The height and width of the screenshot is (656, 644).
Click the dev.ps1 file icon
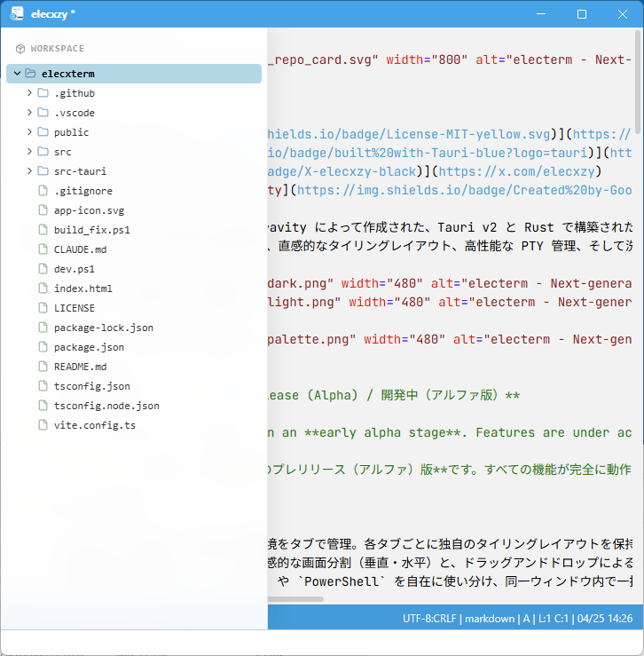(x=43, y=269)
